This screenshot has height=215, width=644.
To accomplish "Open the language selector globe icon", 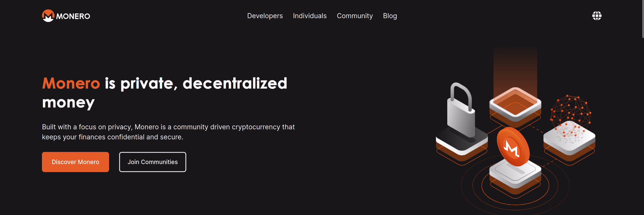I will 597,15.
